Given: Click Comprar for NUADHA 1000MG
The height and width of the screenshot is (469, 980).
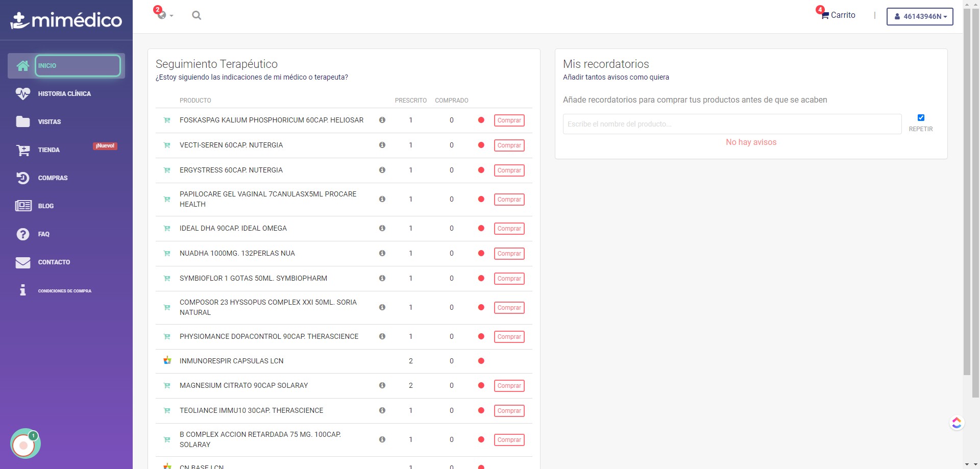Looking at the screenshot, I should tap(509, 254).
